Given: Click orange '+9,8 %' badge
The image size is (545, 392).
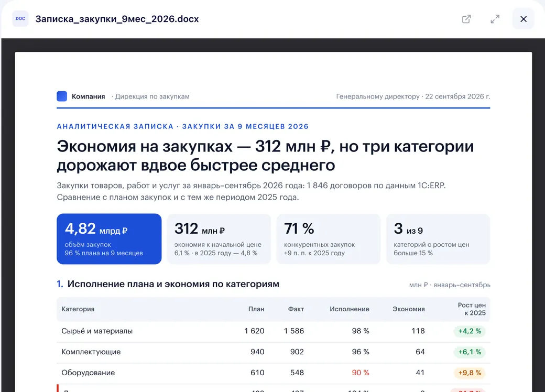Looking at the screenshot, I should tap(470, 373).
